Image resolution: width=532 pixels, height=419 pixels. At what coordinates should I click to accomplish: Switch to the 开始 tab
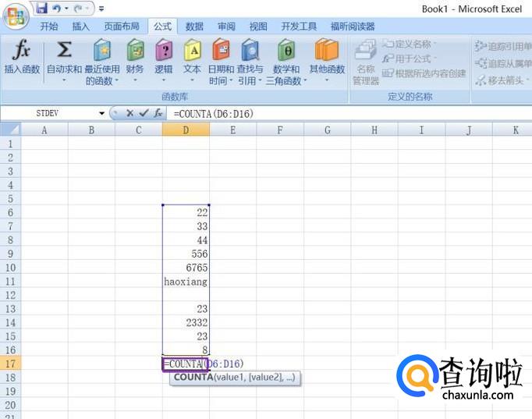pyautogui.click(x=49, y=26)
